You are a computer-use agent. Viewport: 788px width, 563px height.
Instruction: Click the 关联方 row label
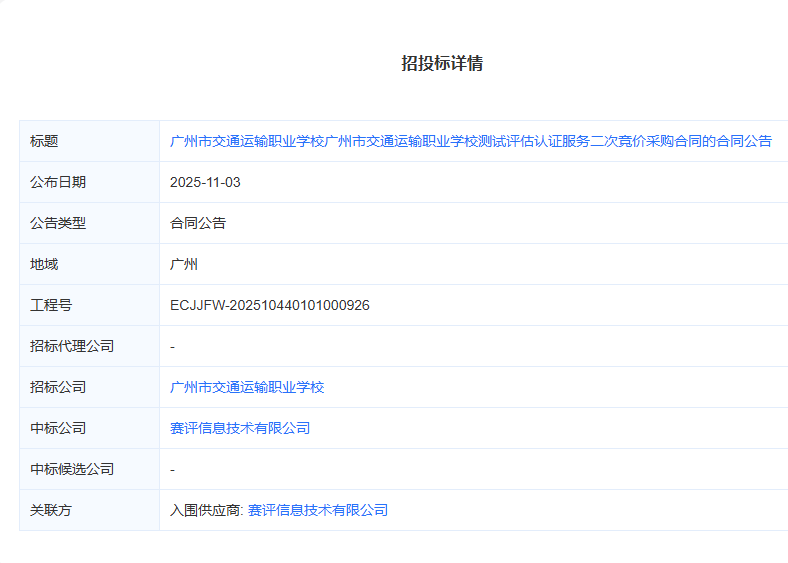click(x=51, y=510)
